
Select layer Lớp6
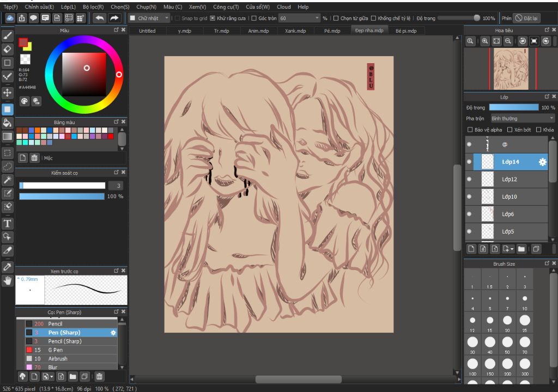507,214
